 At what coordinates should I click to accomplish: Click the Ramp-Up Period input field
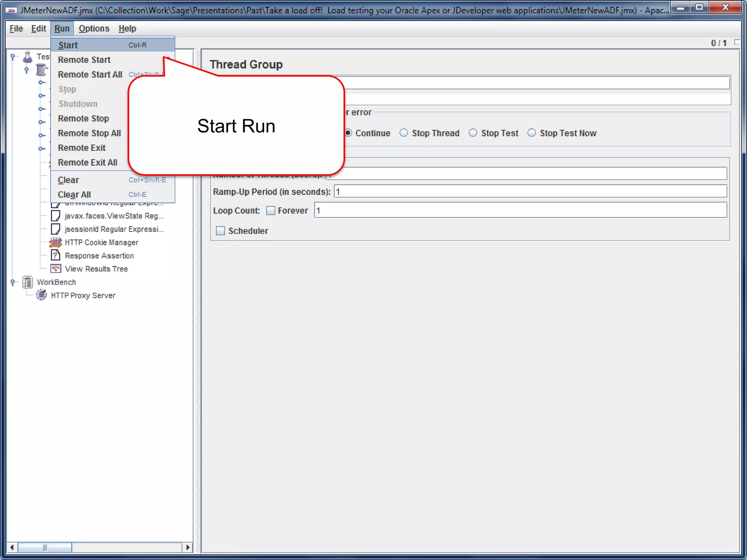pyautogui.click(x=530, y=192)
